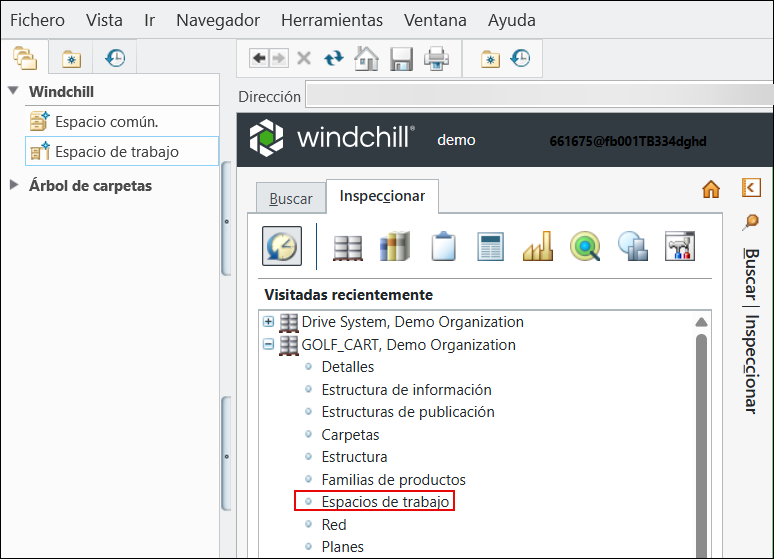Image resolution: width=774 pixels, height=559 pixels.
Task: Open history clock tab in left panel
Action: click(115, 58)
